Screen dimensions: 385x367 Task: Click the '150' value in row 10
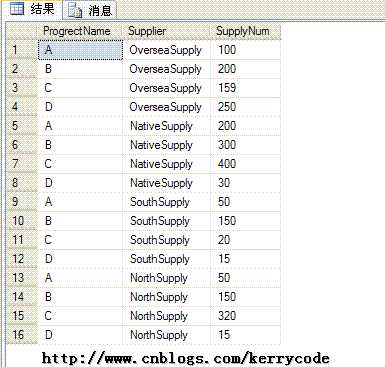246,221
